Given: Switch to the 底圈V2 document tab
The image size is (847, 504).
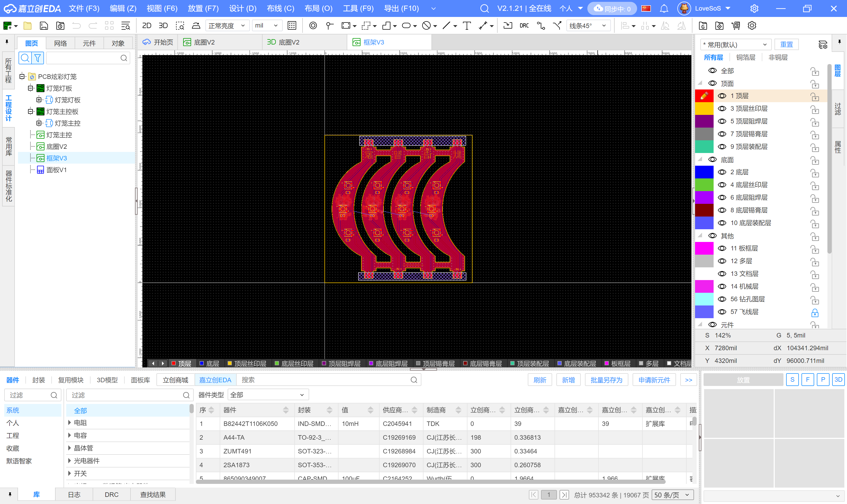Looking at the screenshot, I should coord(204,42).
